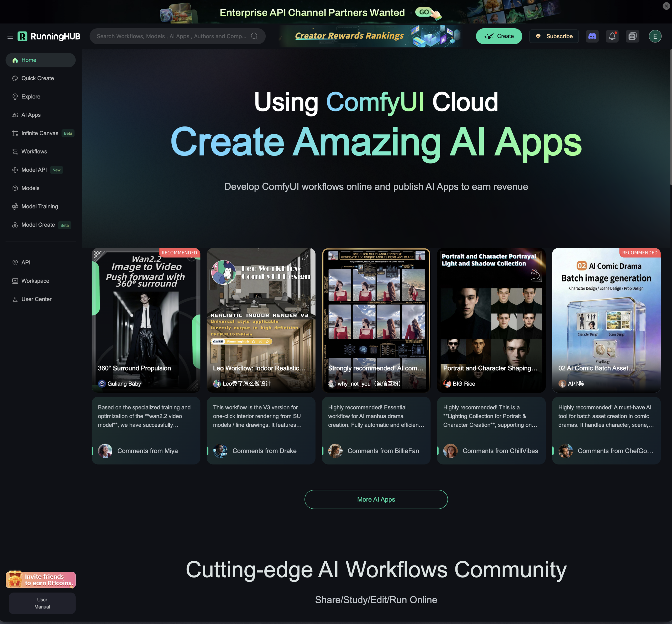Click why_not_you author avatar
672x624 pixels.
[x=332, y=383]
